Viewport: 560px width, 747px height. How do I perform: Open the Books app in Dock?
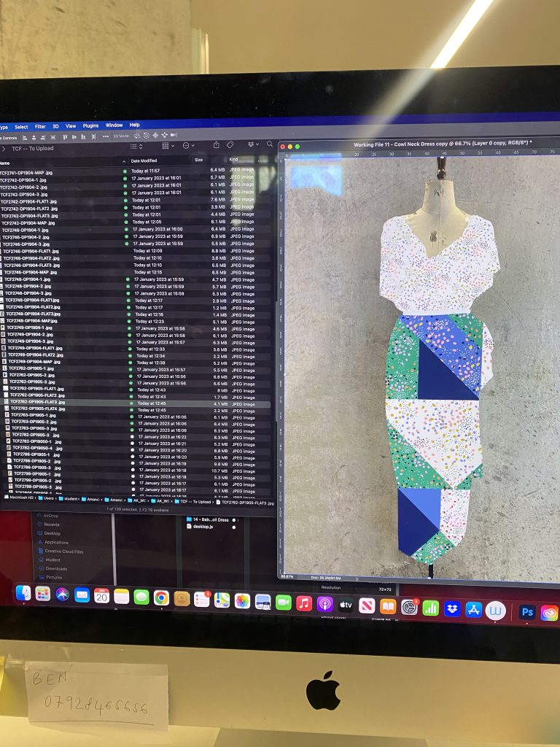tap(388, 606)
